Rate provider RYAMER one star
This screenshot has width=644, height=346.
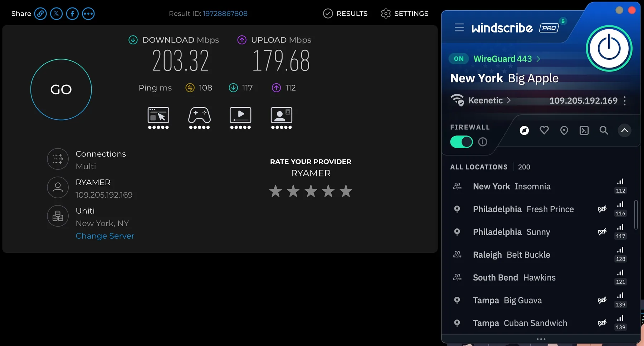pos(275,191)
